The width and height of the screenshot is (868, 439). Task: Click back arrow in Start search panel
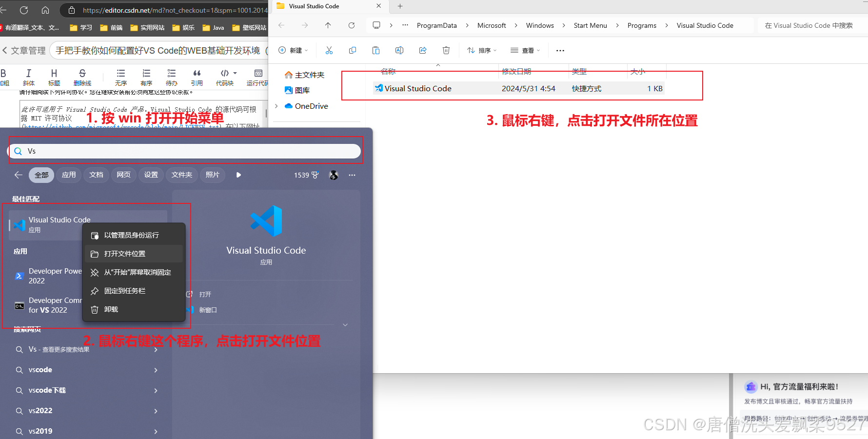click(19, 175)
